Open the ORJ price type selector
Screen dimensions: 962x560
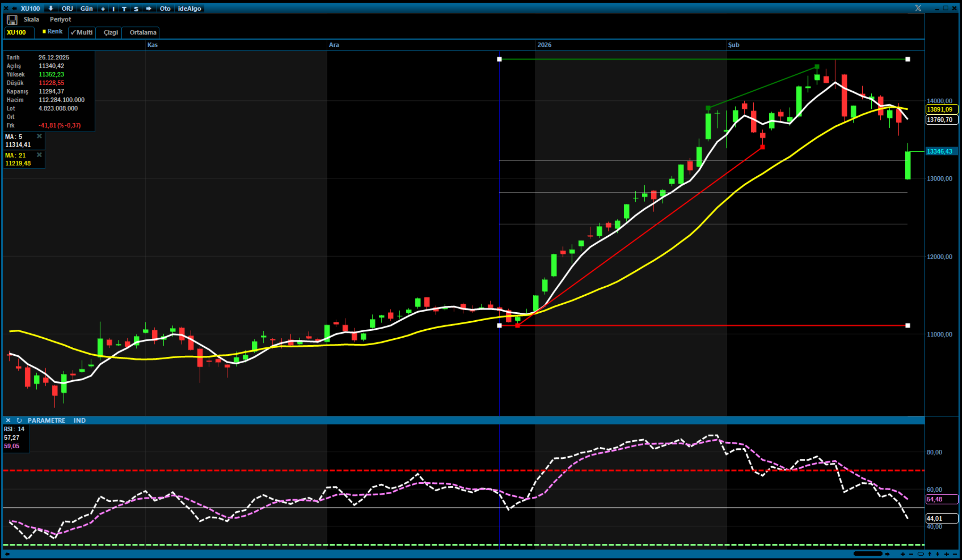(67, 8)
